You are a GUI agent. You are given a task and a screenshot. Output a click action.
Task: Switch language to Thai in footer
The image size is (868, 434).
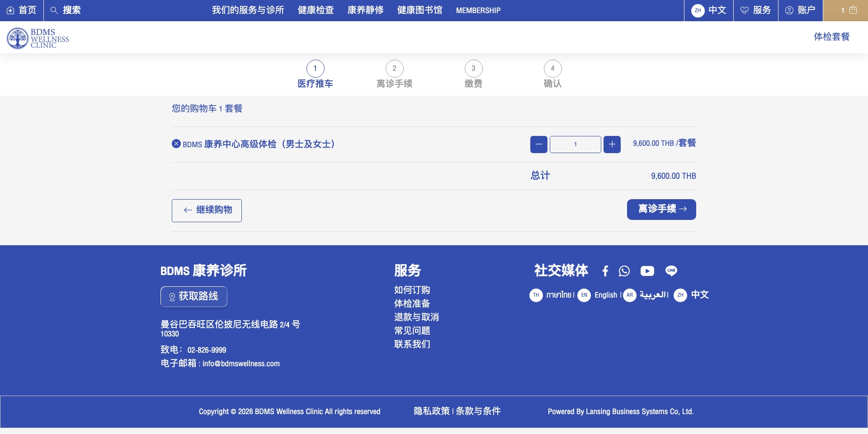click(x=551, y=295)
